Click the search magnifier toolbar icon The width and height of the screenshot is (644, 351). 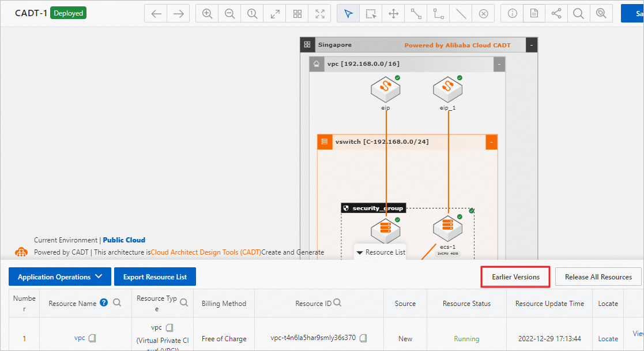(x=578, y=14)
